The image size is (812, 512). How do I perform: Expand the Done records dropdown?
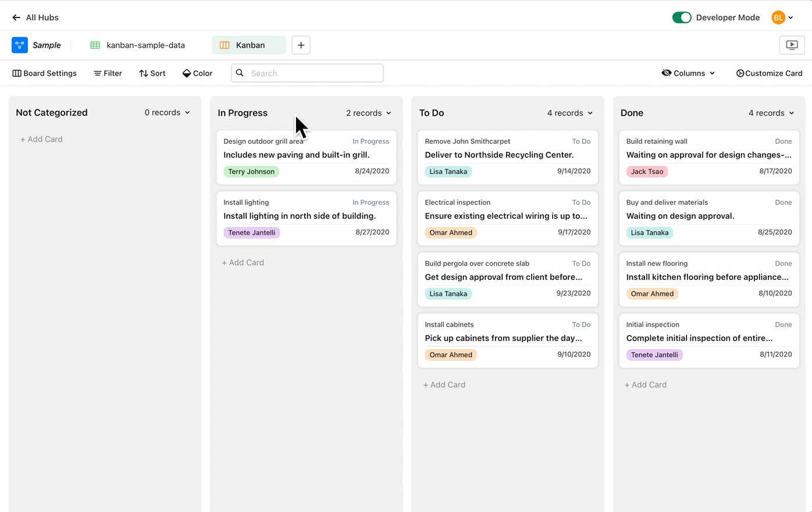[771, 113]
